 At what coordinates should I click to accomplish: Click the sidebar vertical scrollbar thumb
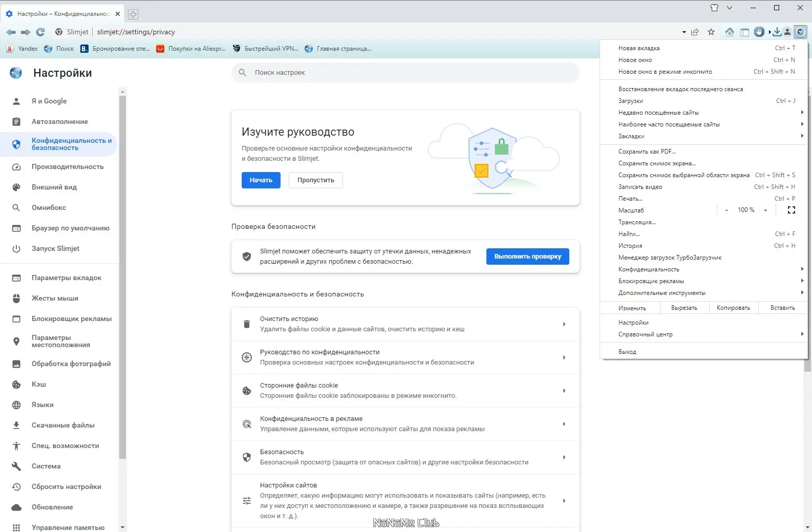[122, 276]
